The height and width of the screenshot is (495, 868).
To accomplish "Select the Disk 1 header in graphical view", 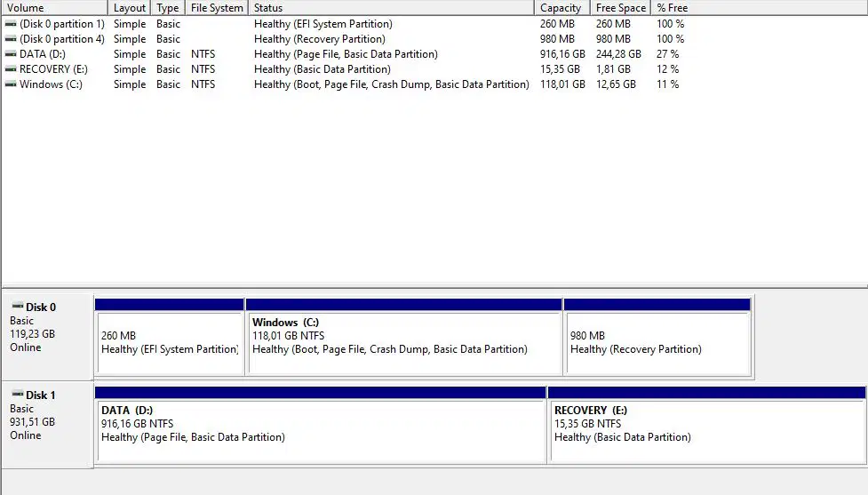I will 48,424.
